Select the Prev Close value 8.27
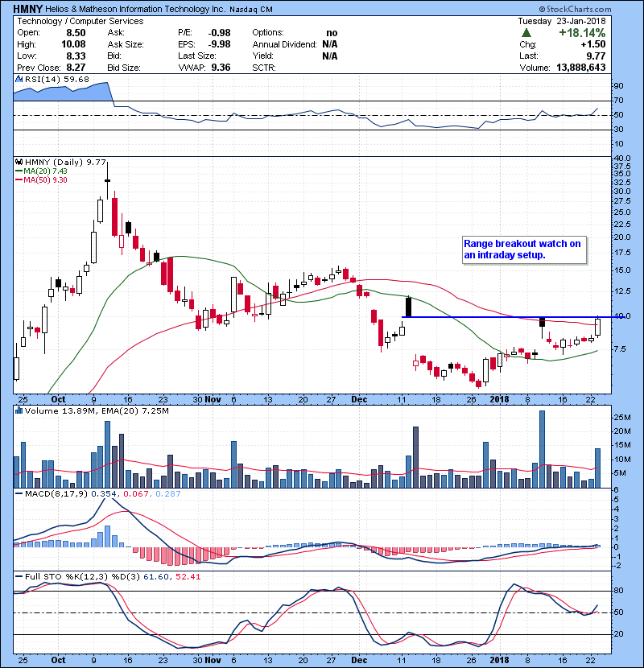 point(76,68)
